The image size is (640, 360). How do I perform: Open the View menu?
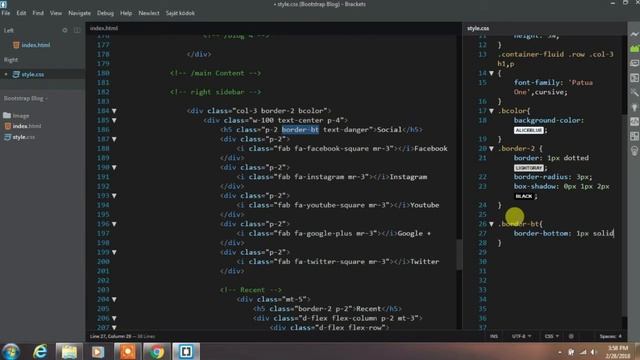coord(56,13)
